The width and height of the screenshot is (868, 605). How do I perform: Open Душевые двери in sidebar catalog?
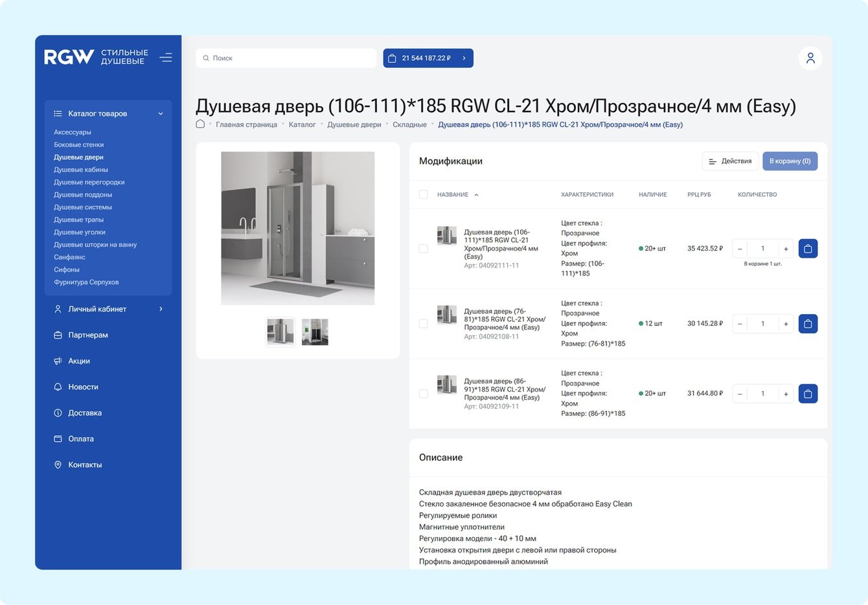pyautogui.click(x=78, y=157)
